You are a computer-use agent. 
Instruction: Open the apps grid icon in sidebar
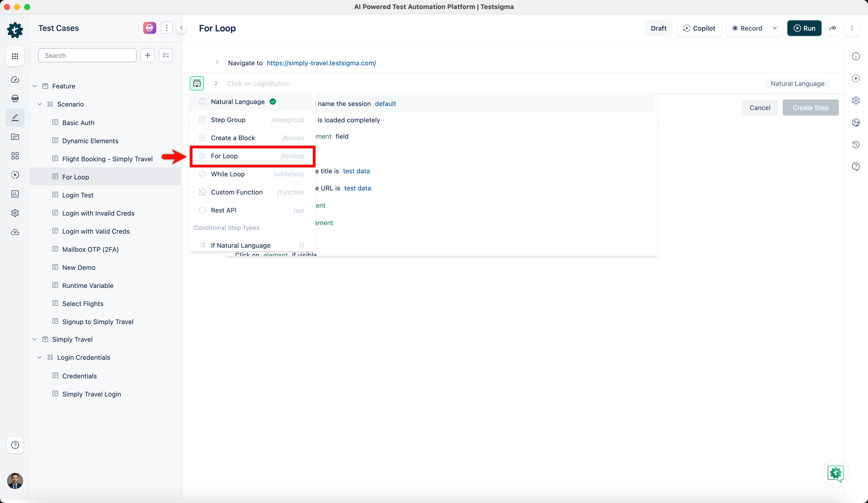15,56
